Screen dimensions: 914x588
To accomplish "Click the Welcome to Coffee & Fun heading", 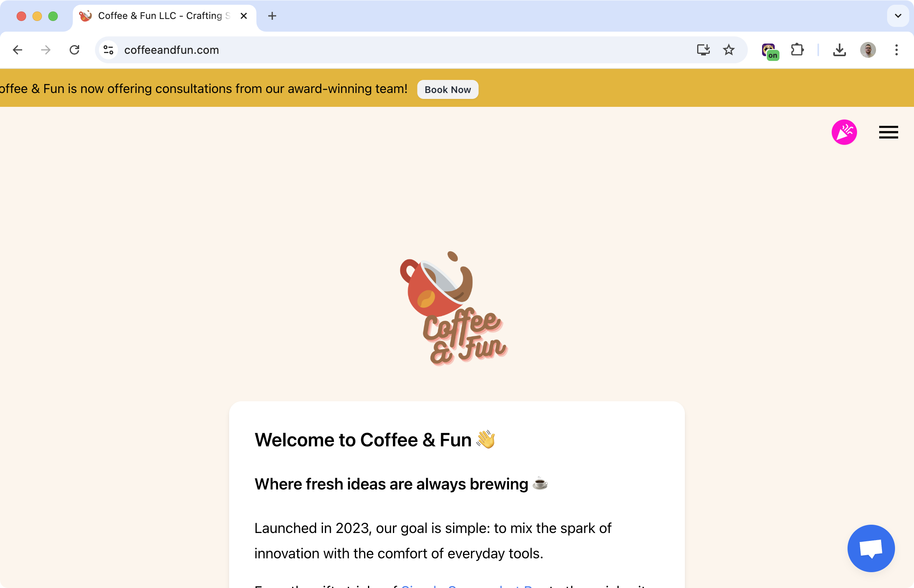I will coord(375,440).
